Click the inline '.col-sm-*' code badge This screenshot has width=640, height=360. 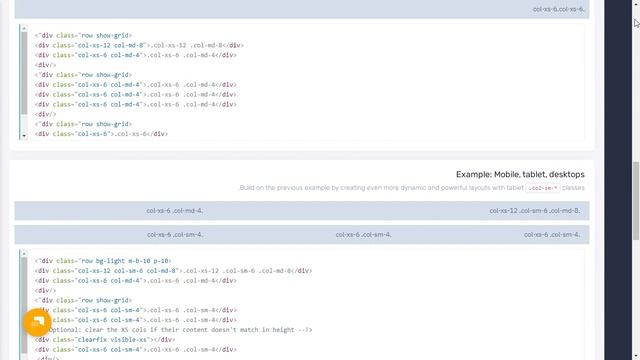coord(542,188)
